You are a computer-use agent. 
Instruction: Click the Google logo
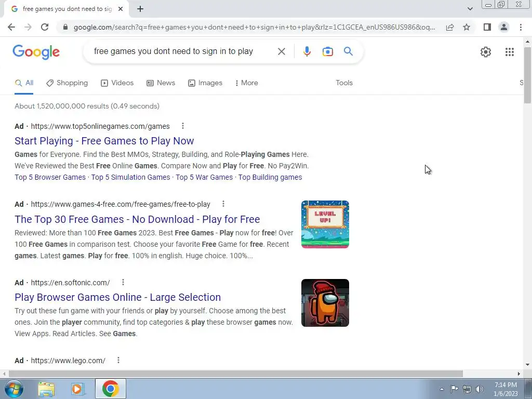36,52
